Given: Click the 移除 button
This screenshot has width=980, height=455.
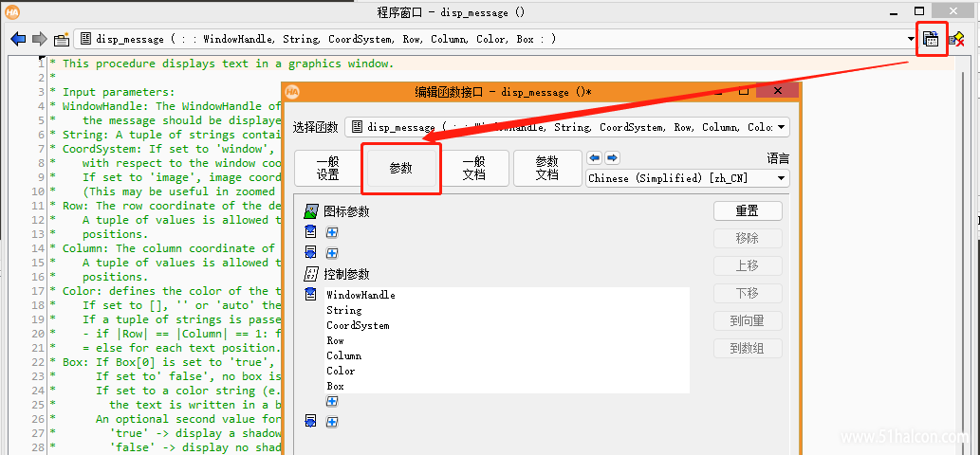Looking at the screenshot, I should click(748, 239).
